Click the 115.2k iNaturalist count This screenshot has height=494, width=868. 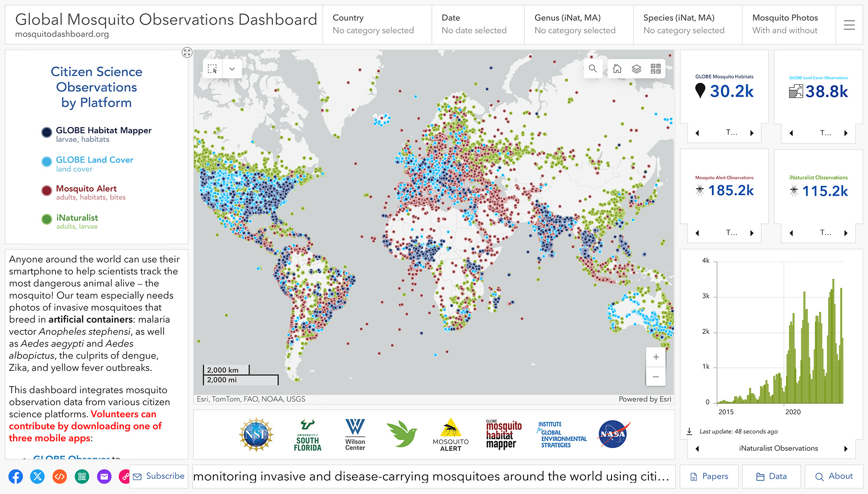click(x=825, y=191)
